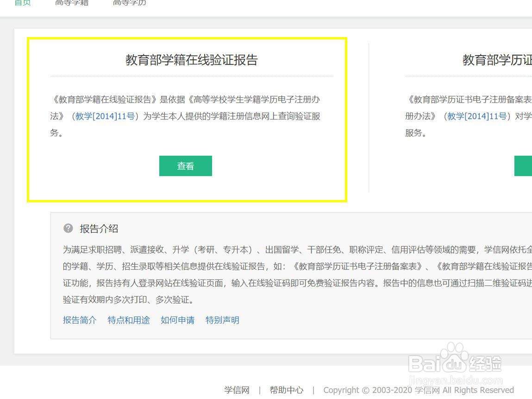Switch to the 高等学历 tab
Screen dimensions: 532x399
tap(129, 3)
